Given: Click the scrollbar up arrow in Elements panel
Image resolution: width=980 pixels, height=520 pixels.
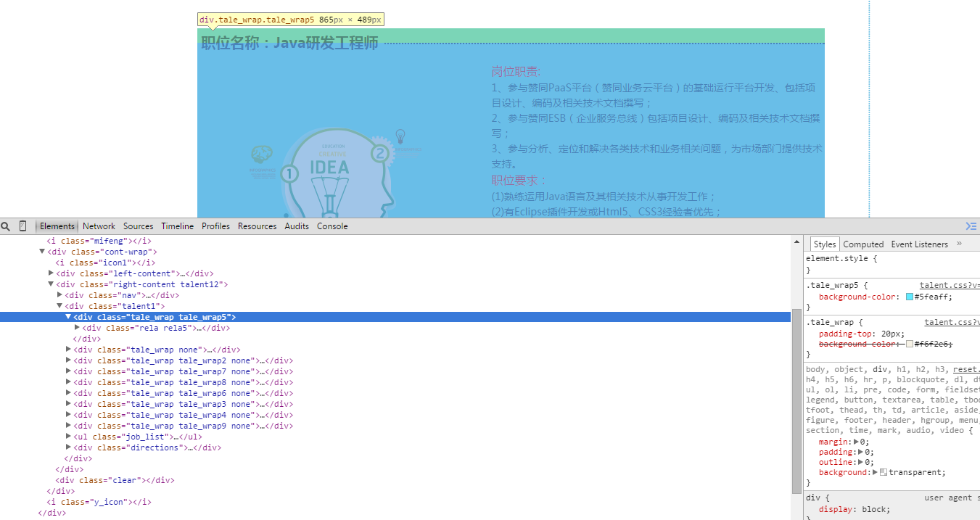Looking at the screenshot, I should [796, 242].
